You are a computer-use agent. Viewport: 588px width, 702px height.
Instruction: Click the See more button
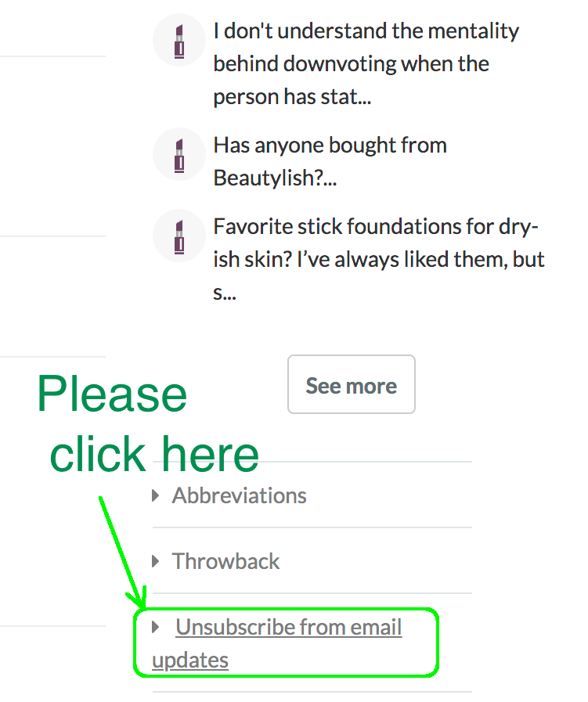pos(351,384)
